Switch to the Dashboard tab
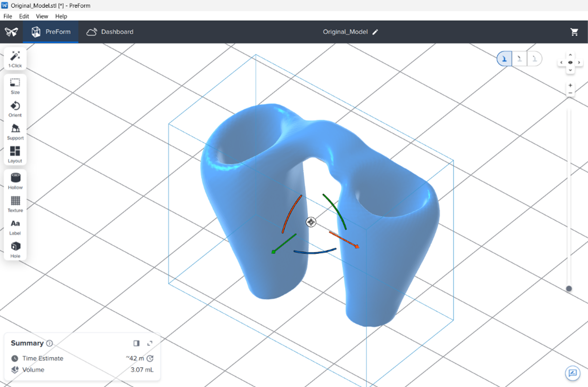 [110, 32]
